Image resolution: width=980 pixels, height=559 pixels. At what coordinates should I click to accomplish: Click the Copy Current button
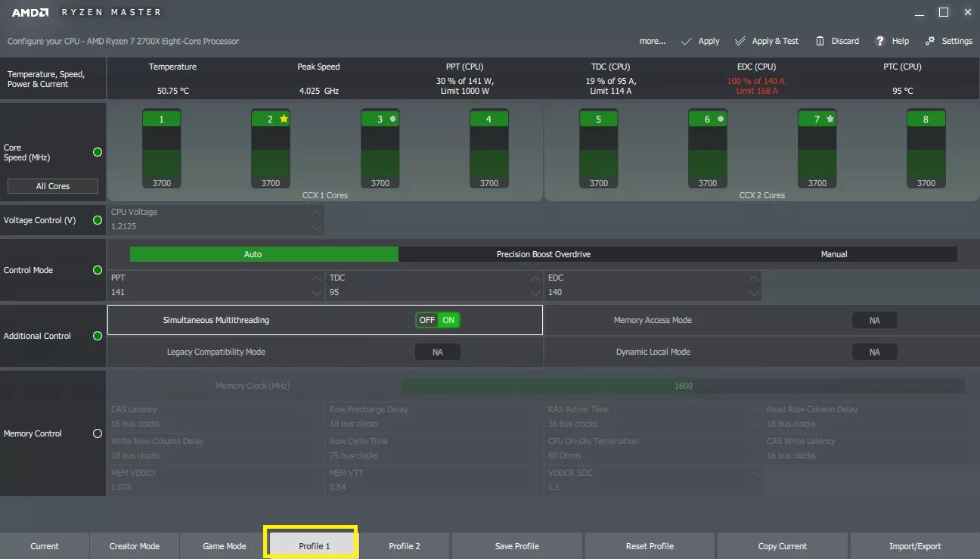[x=782, y=546]
